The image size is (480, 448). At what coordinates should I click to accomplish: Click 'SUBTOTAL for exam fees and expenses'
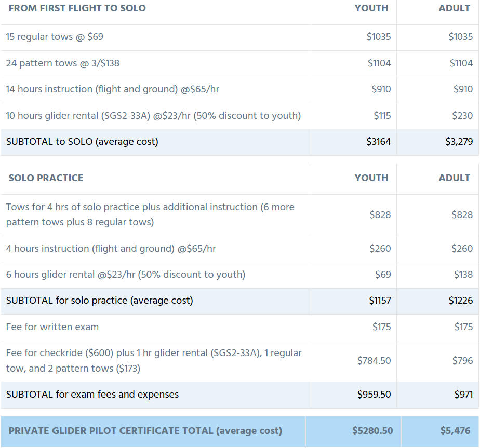(x=92, y=395)
